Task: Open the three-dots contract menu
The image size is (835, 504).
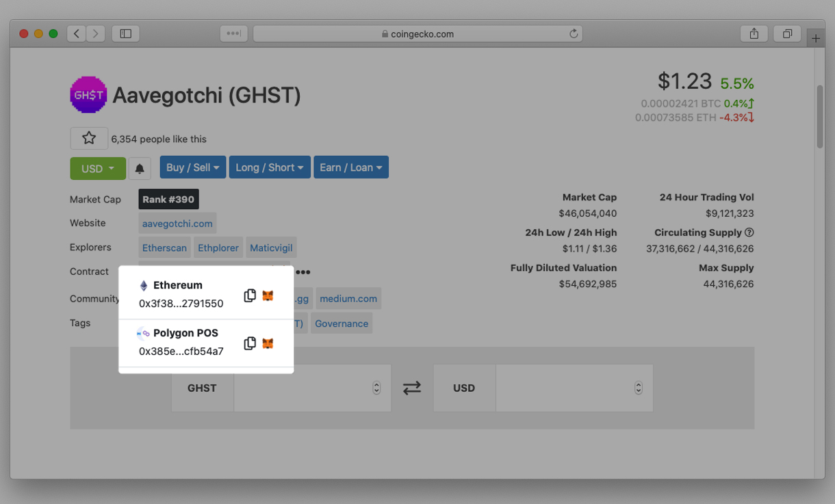Action: (303, 272)
